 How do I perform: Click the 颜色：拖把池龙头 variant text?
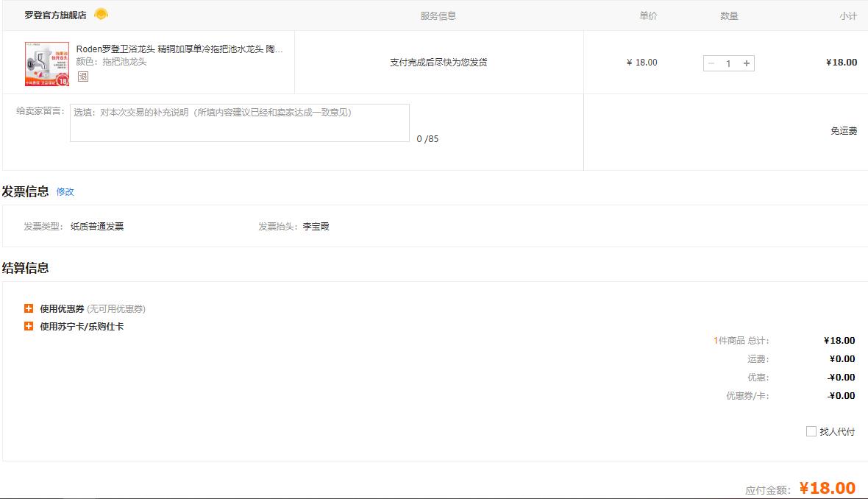(111, 62)
